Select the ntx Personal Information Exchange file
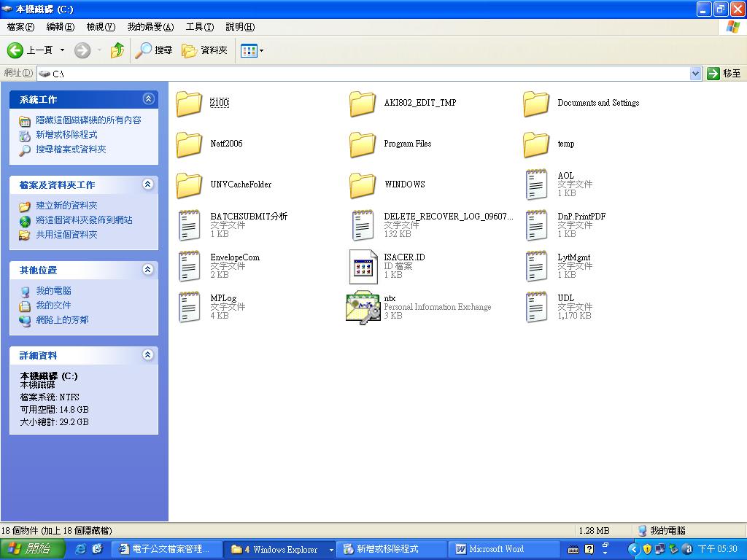 (363, 307)
